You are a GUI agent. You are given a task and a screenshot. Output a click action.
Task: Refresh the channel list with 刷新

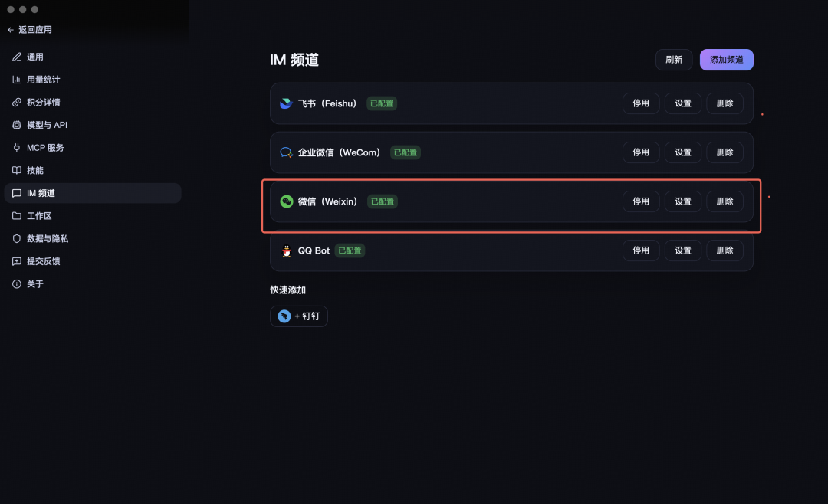[674, 60]
